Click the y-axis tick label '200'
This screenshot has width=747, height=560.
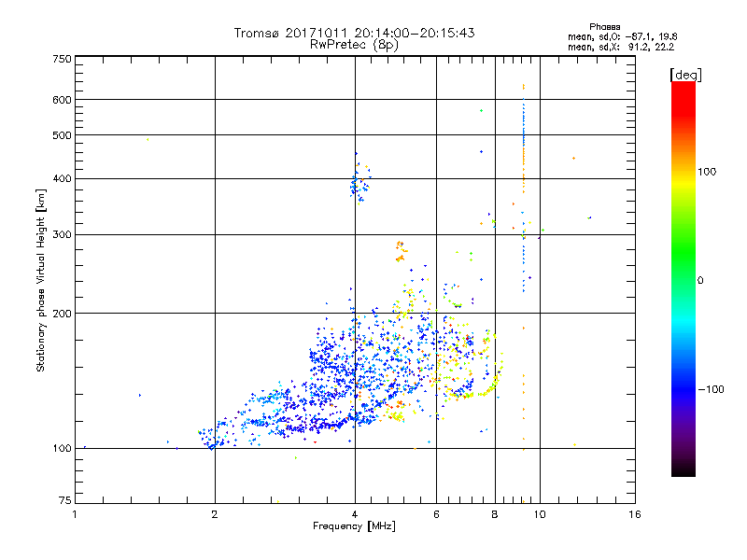click(63, 314)
